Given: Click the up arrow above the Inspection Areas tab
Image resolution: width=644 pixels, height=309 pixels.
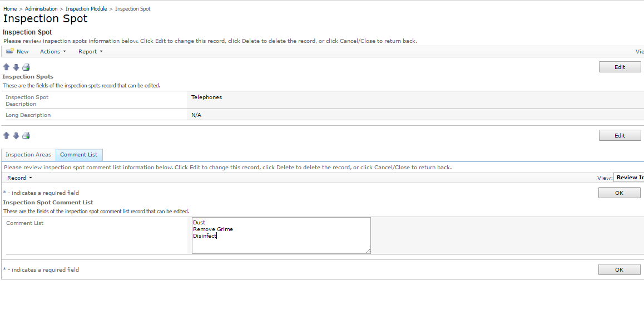Looking at the screenshot, I should tap(7, 135).
